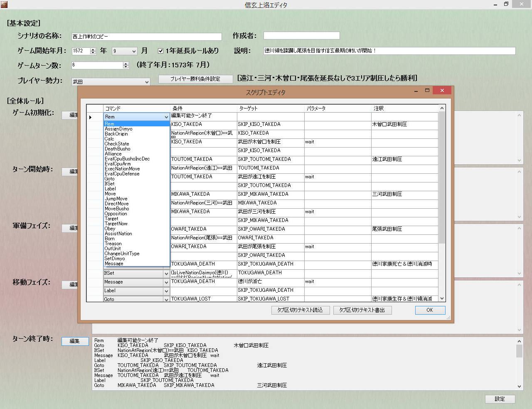Pick ChangeUnitType from the dropdown list
The height and width of the screenshot is (409, 532).
tap(122, 254)
